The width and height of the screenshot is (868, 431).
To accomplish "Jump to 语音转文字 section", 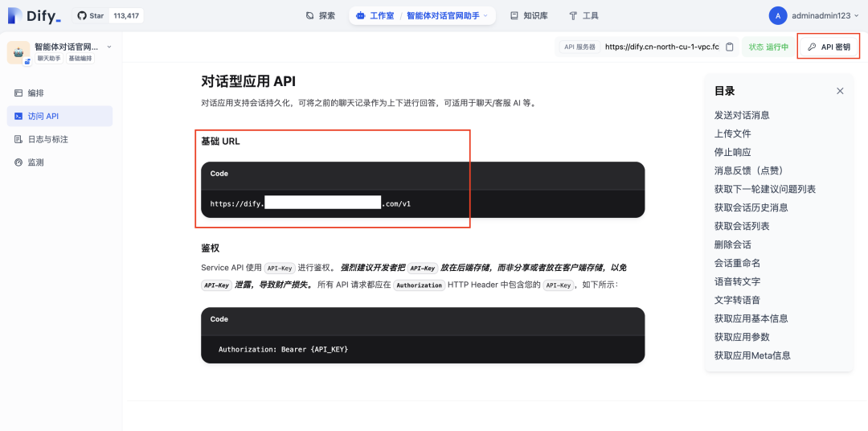I will pyautogui.click(x=737, y=281).
